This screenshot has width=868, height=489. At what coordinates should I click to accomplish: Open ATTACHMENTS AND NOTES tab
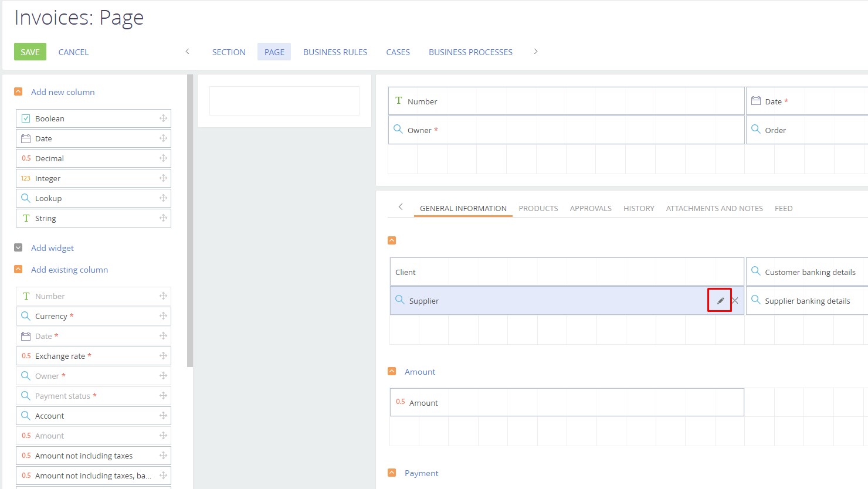tap(714, 208)
